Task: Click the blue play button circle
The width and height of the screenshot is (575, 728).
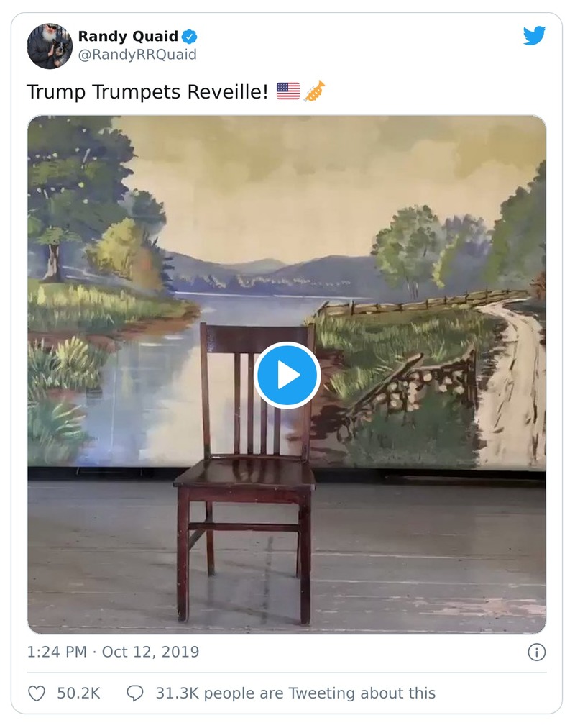Action: [x=287, y=374]
